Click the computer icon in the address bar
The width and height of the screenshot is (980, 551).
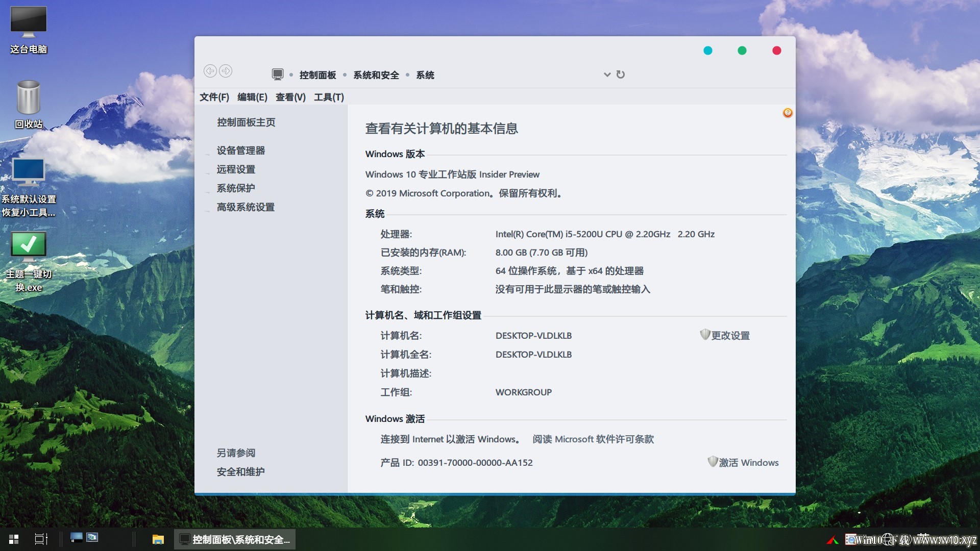(277, 74)
